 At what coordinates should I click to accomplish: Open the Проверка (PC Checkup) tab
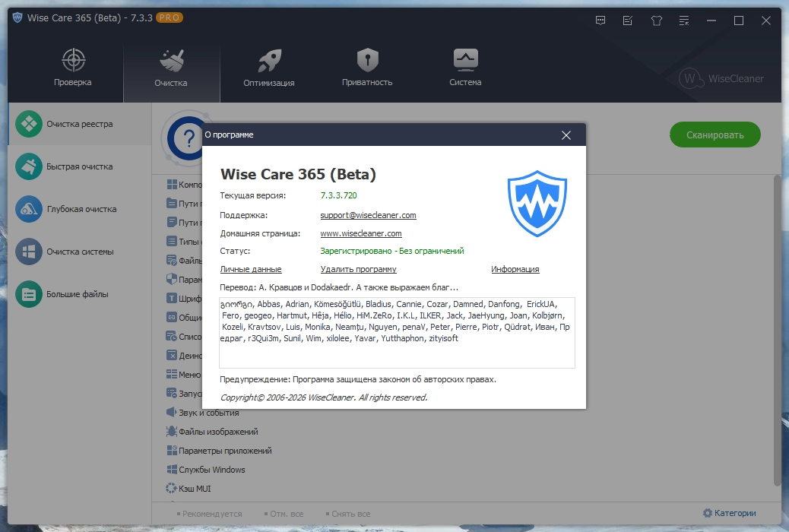[x=73, y=68]
